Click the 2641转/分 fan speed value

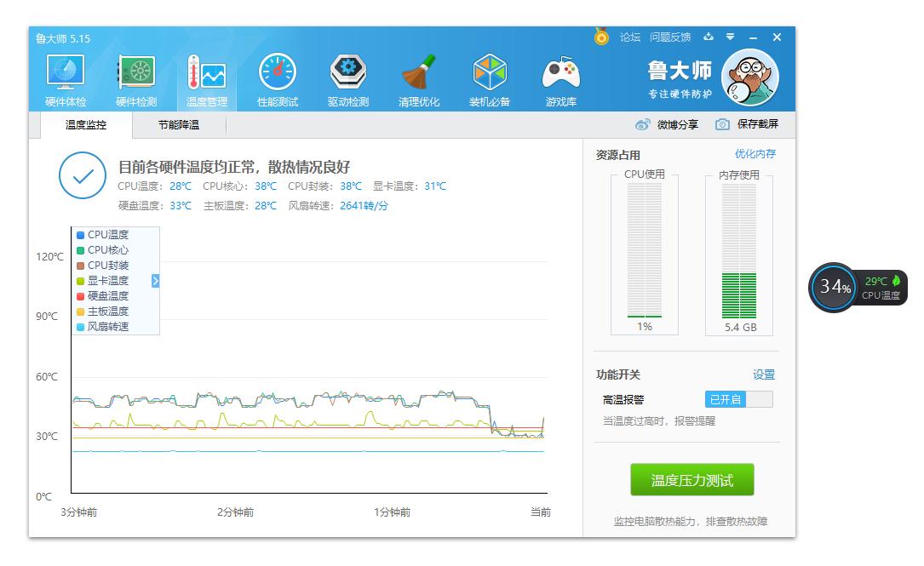click(x=364, y=206)
